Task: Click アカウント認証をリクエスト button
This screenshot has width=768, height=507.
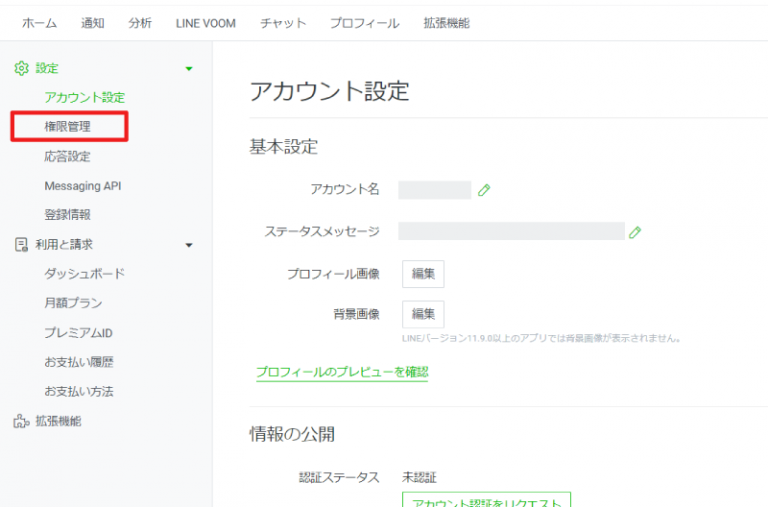Action: [x=486, y=500]
